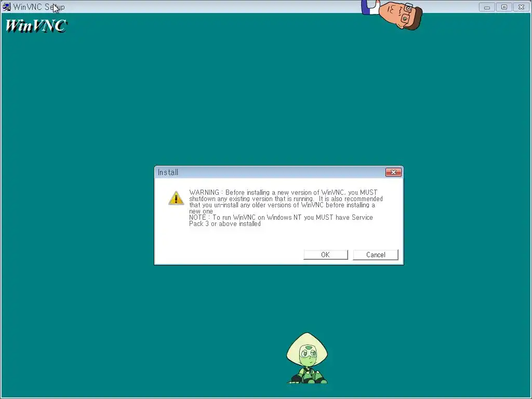Viewport: 532px width, 399px height.
Task: Click the WinVNC Setup title text
Action: 39,7
